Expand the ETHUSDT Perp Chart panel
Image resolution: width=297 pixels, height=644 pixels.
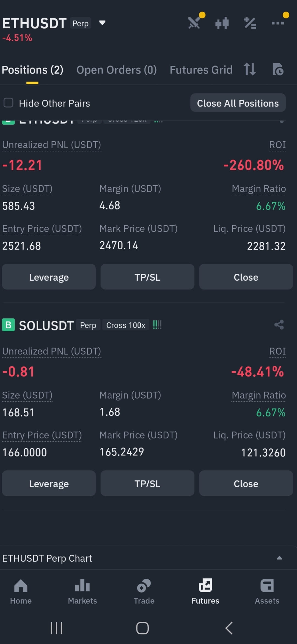click(279, 558)
